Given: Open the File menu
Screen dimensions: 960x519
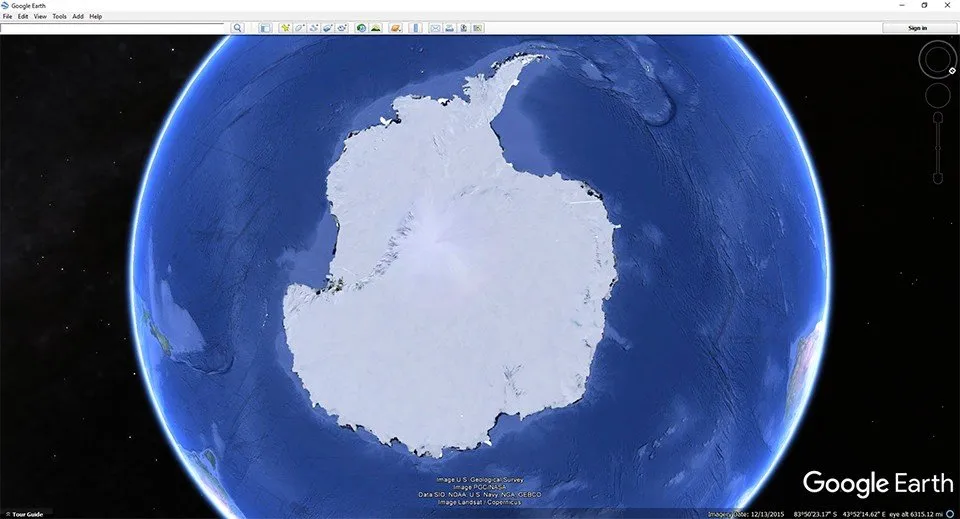Looking at the screenshot, I should click(x=7, y=17).
